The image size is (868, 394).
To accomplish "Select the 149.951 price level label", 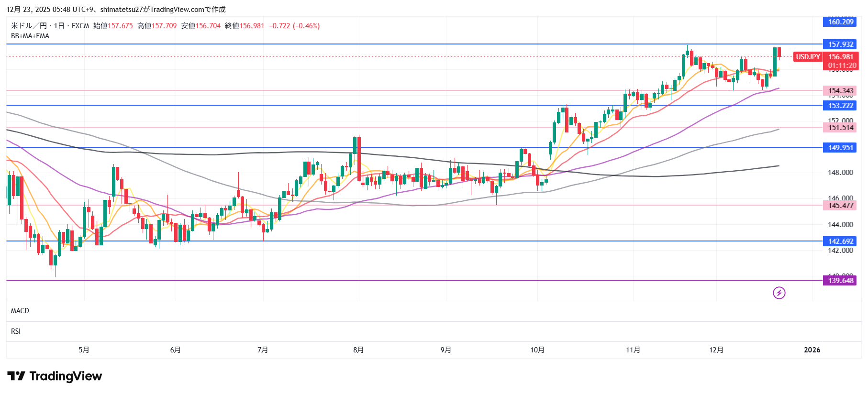I will click(x=841, y=148).
